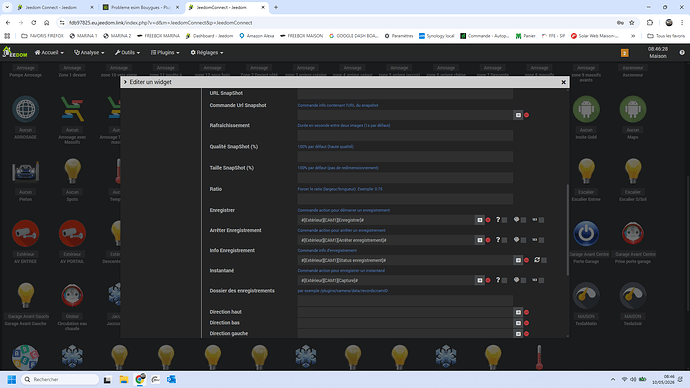The width and height of the screenshot is (690, 388).
Task: Choose a command for Direction bas
Action: tap(518, 323)
